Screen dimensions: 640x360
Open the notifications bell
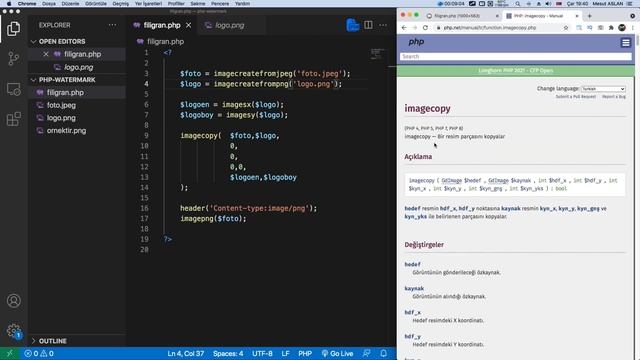(x=384, y=353)
